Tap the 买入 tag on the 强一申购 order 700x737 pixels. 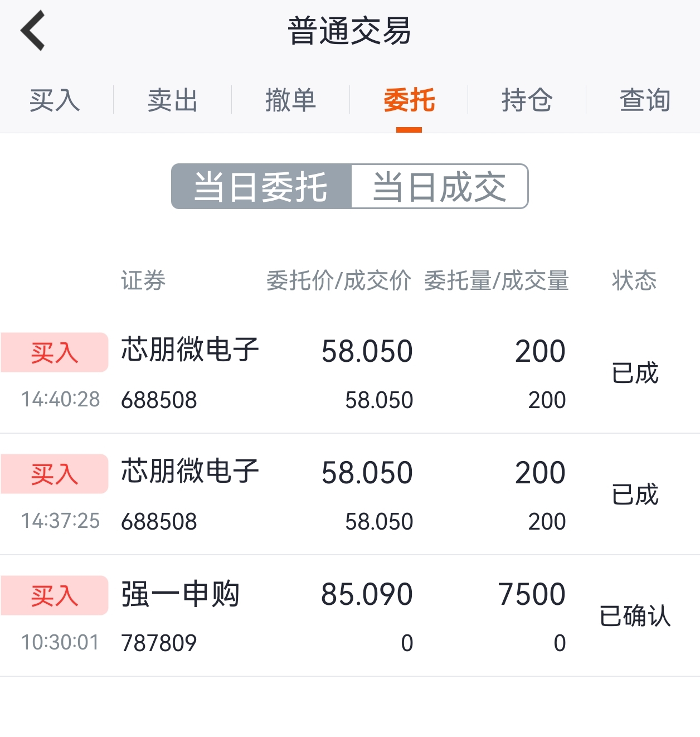pyautogui.click(x=54, y=595)
